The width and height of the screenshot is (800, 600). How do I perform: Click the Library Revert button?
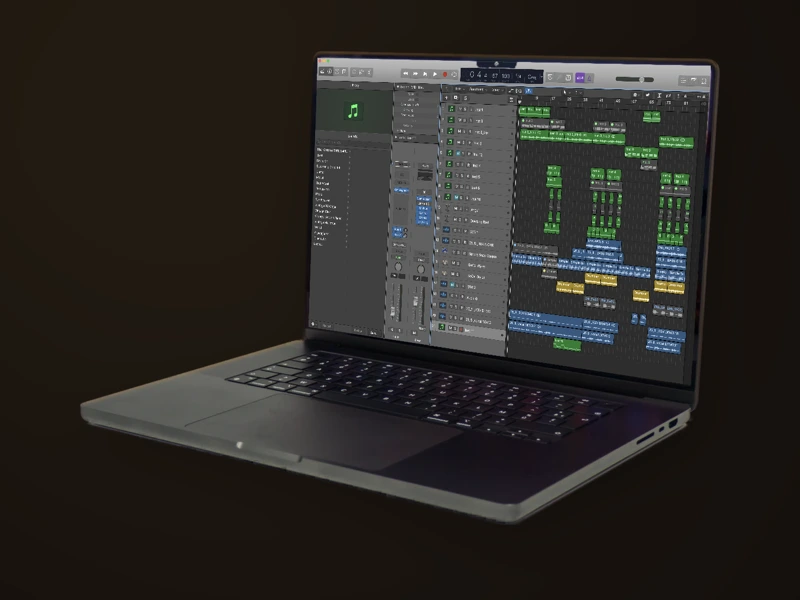pos(327,326)
